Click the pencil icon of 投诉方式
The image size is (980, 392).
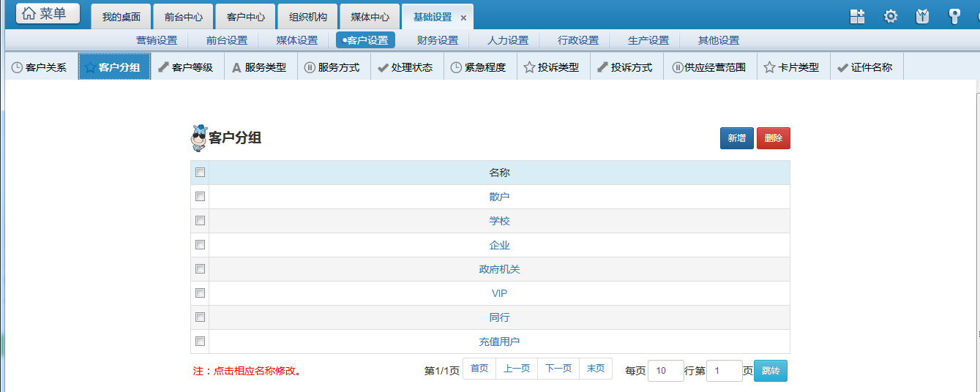coord(602,67)
